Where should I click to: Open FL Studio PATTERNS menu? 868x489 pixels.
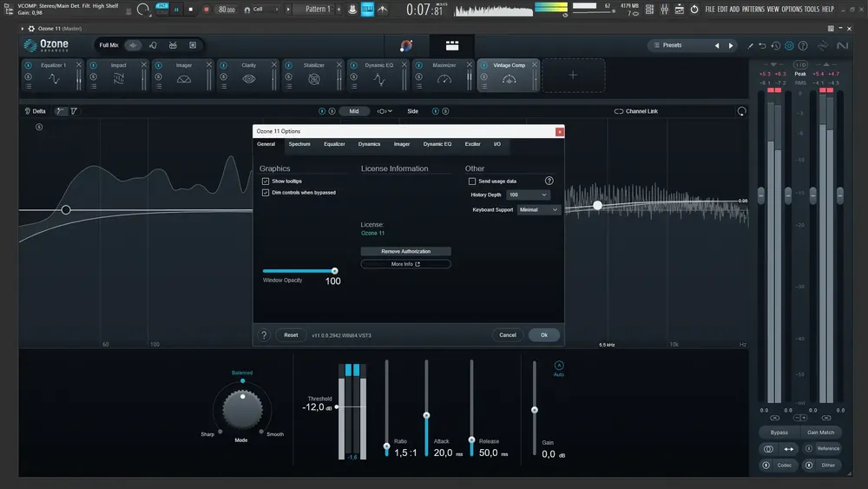(753, 10)
